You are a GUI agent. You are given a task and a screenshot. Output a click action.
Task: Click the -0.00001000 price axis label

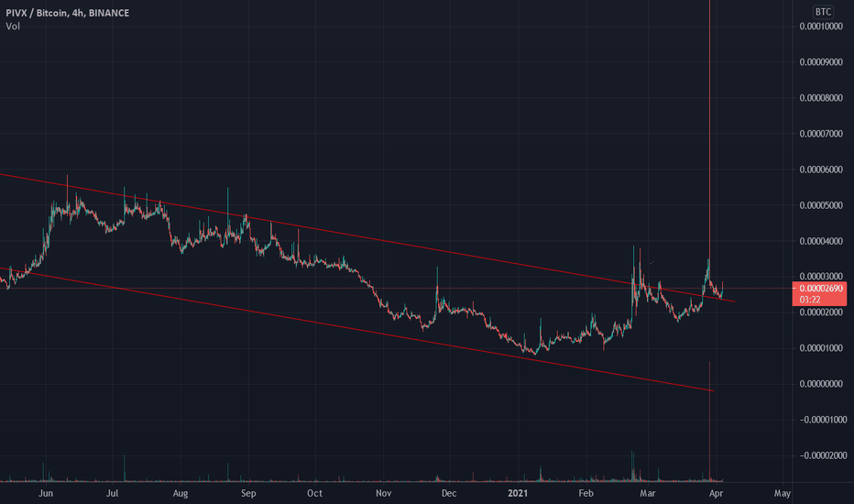pos(821,420)
